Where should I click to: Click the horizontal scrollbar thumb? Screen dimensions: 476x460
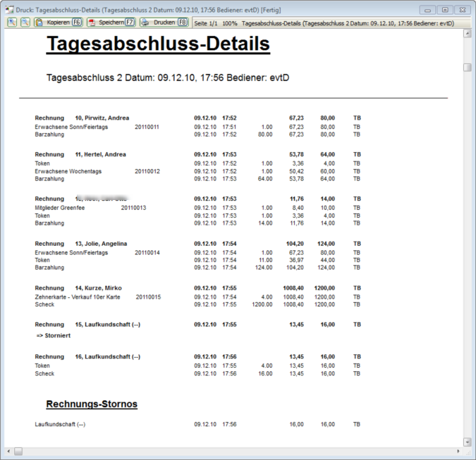click(x=18, y=452)
